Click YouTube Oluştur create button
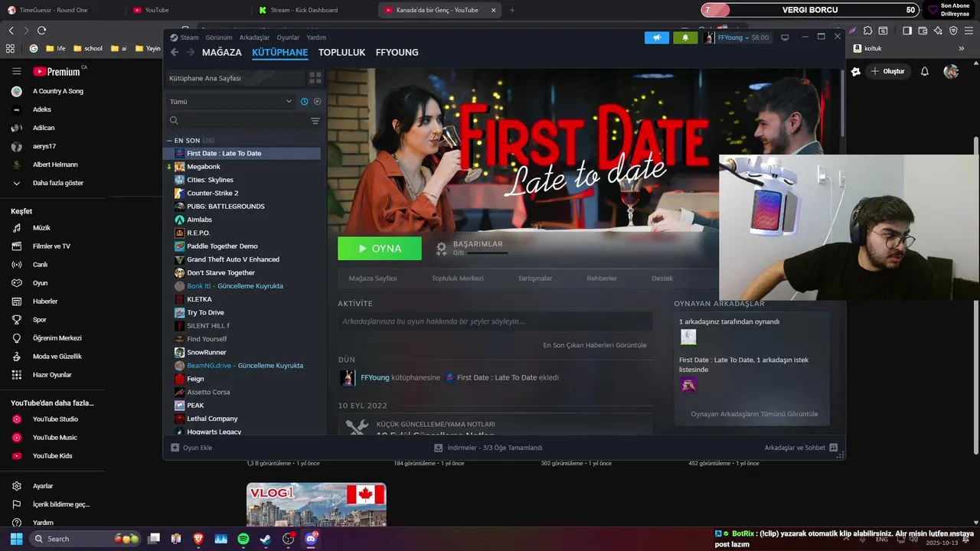 coord(887,71)
